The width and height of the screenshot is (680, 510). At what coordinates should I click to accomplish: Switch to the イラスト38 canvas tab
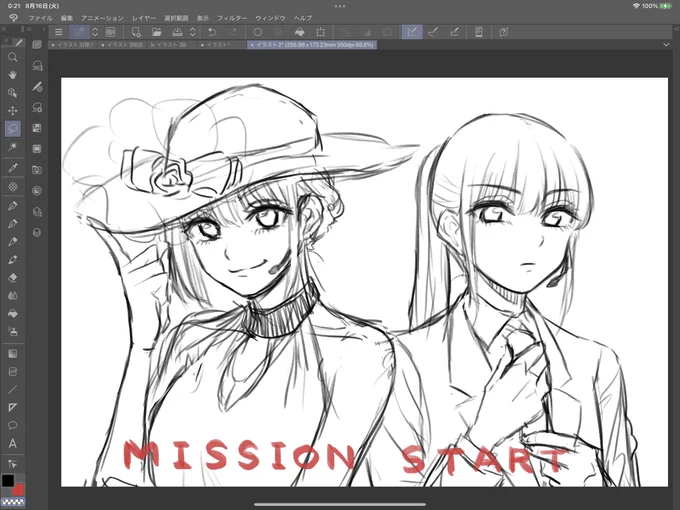(172, 45)
